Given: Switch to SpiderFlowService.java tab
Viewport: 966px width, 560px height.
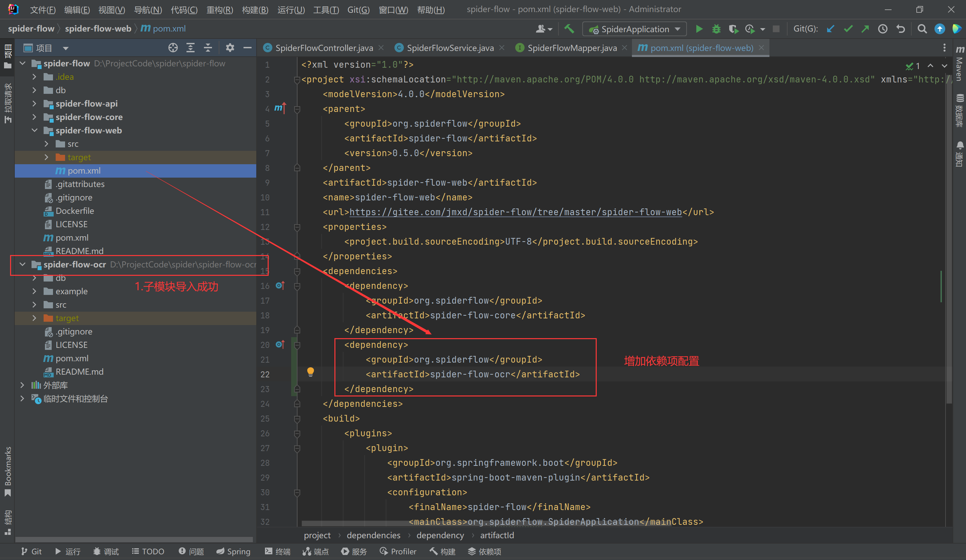Looking at the screenshot, I should [x=450, y=48].
